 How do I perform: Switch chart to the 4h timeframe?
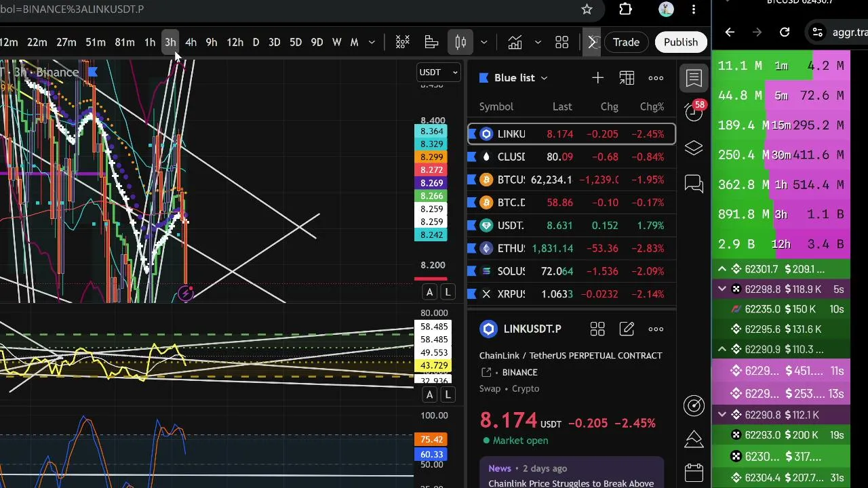pyautogui.click(x=191, y=42)
